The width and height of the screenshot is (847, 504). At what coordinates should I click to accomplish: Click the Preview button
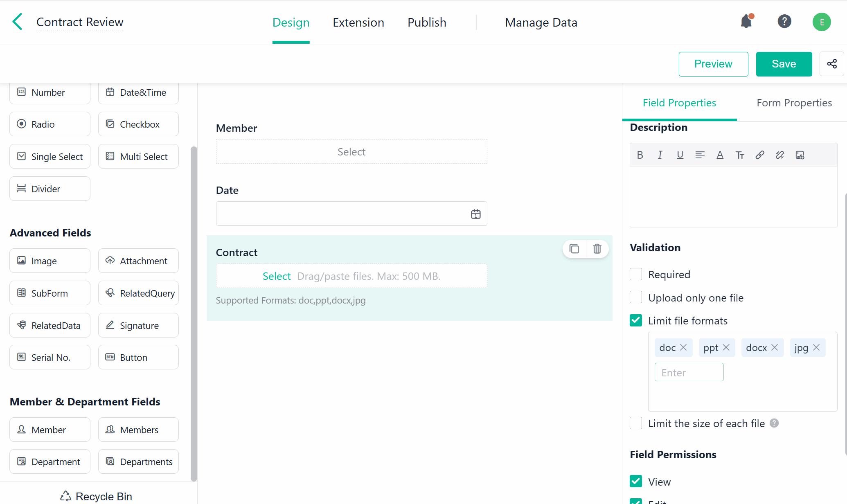point(713,64)
